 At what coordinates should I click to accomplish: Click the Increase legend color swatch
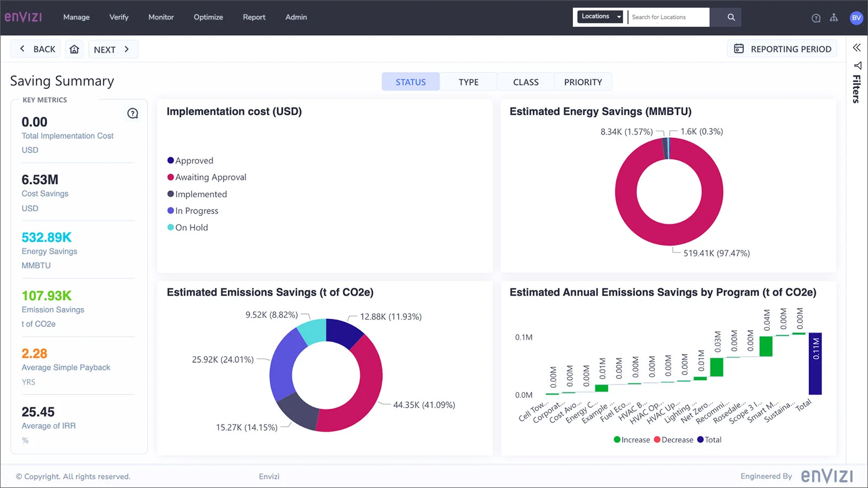click(617, 440)
